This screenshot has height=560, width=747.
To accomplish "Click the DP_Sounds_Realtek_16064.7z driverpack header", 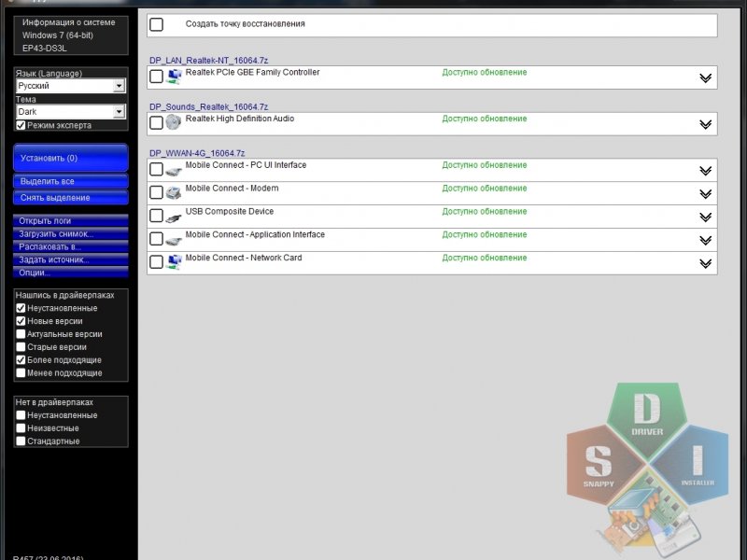I will coord(208,106).
